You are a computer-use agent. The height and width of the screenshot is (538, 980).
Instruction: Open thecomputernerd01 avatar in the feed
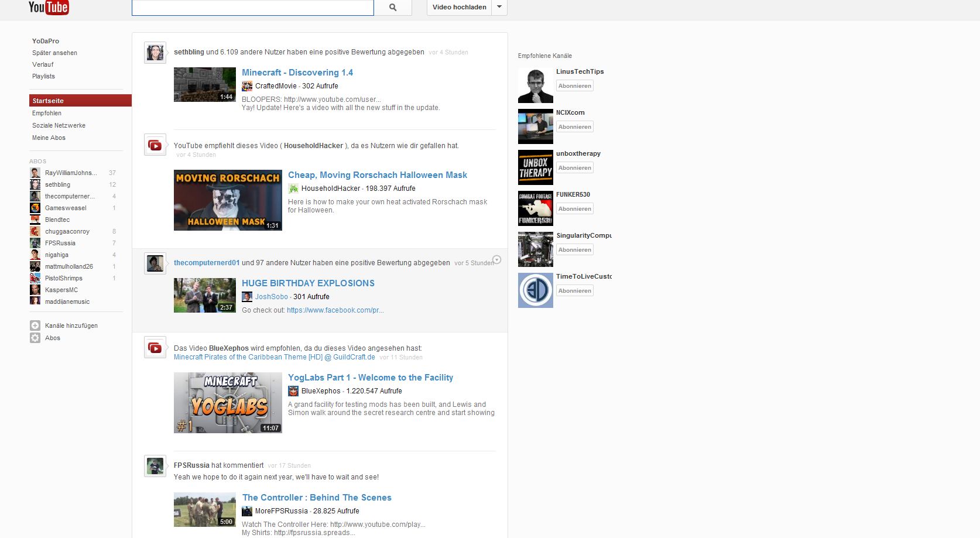(x=155, y=263)
